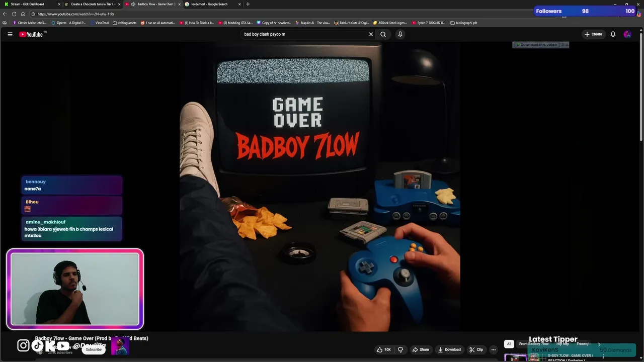Open the Napkin AI bookmark
The width and height of the screenshot is (644, 362).
313,23
